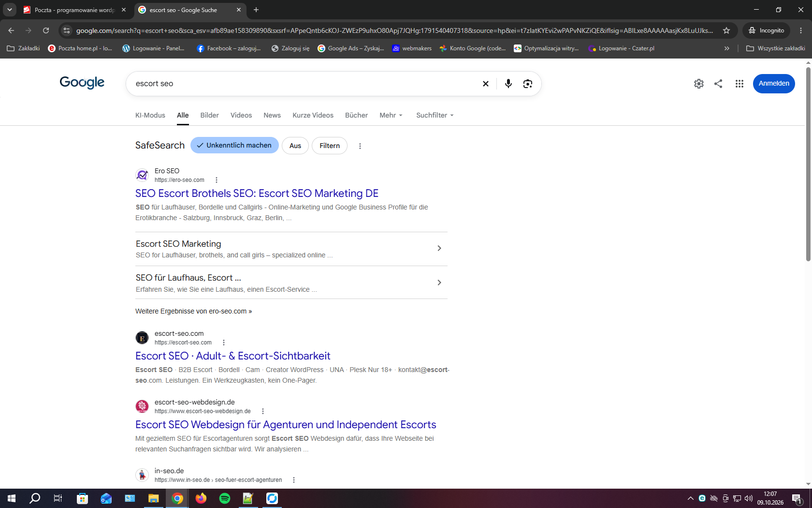Click the Google logo
The width and height of the screenshot is (812, 508).
pyautogui.click(x=82, y=83)
